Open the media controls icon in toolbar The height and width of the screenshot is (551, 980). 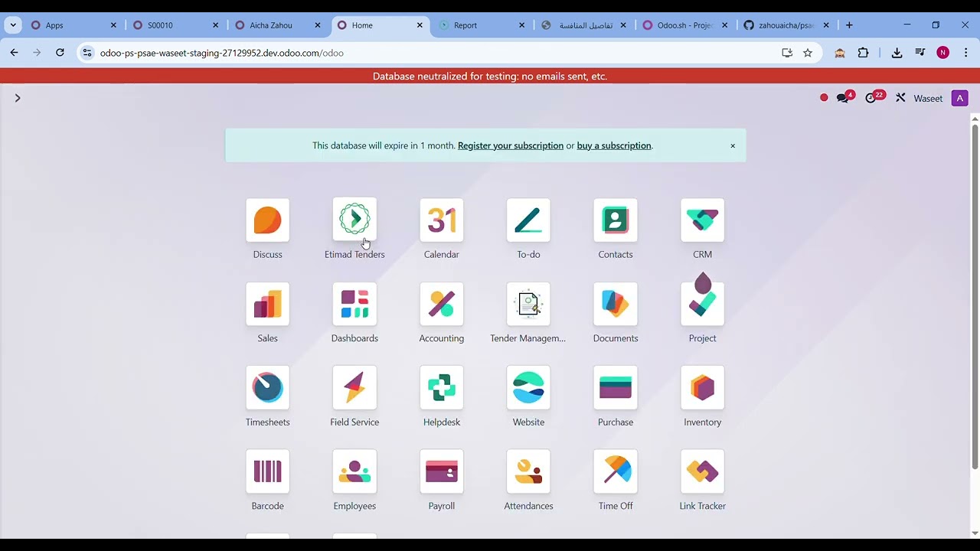coord(920,53)
